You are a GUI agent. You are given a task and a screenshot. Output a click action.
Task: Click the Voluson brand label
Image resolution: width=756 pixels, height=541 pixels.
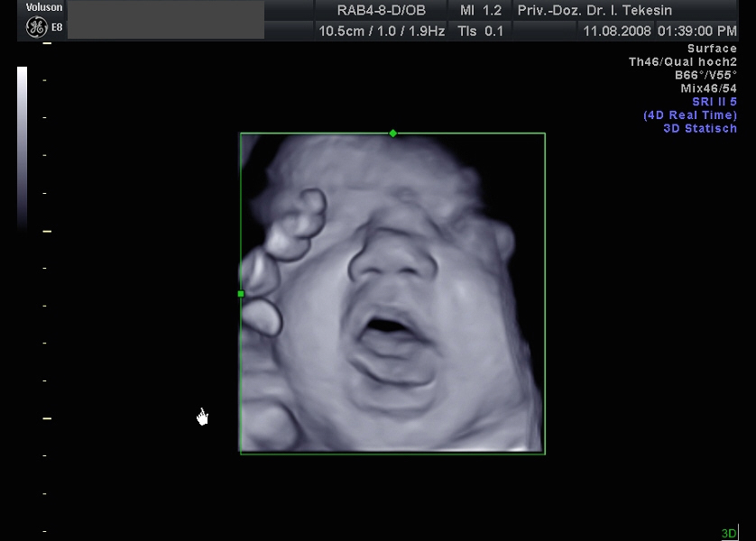click(x=44, y=8)
